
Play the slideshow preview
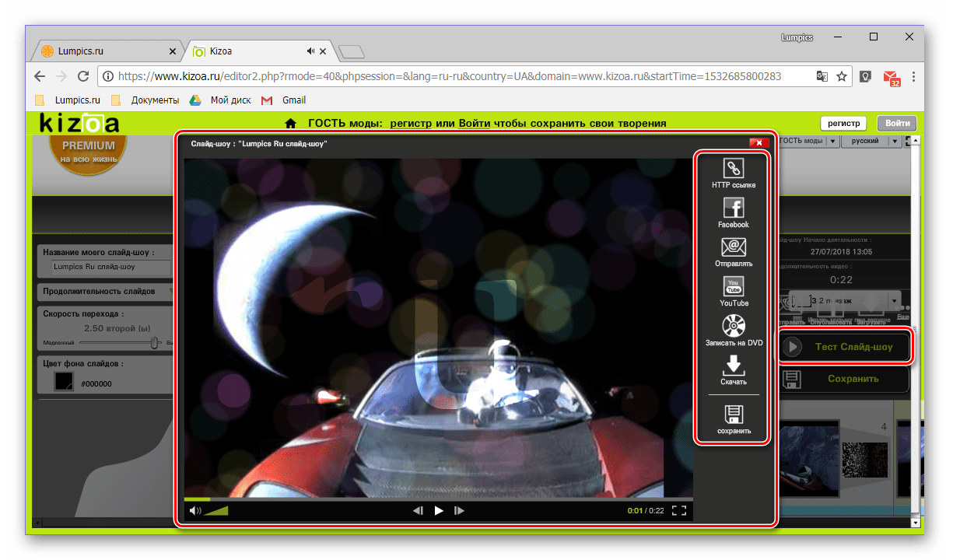[x=439, y=510]
